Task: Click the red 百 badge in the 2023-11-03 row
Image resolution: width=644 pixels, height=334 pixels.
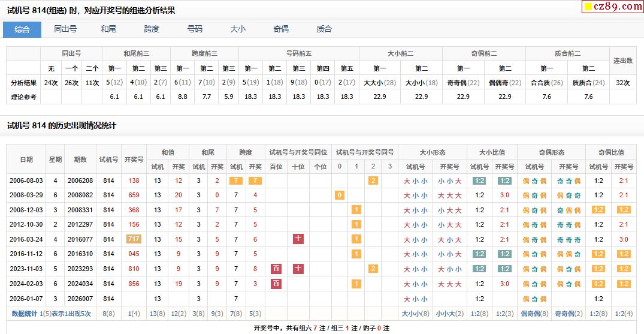Action: pyautogui.click(x=276, y=269)
